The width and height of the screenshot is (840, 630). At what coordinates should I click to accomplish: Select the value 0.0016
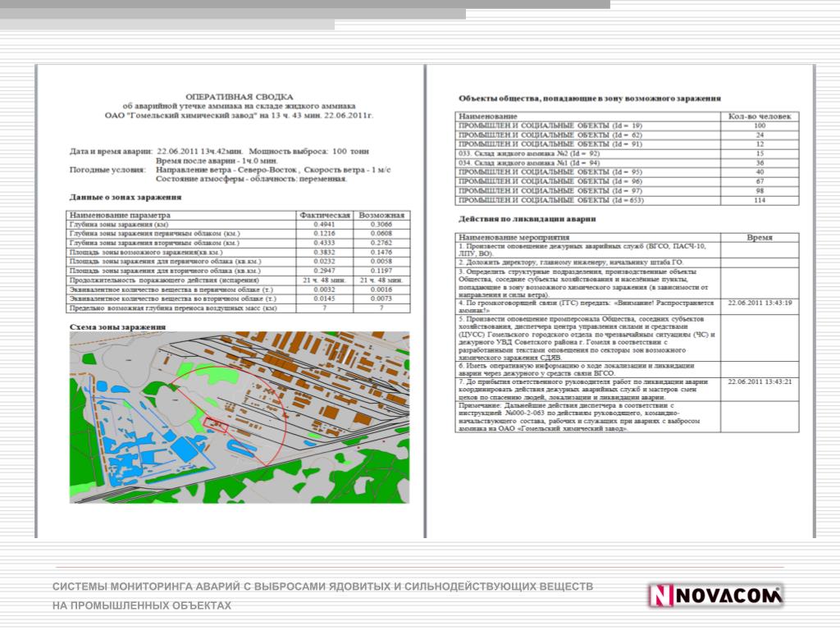(x=381, y=290)
